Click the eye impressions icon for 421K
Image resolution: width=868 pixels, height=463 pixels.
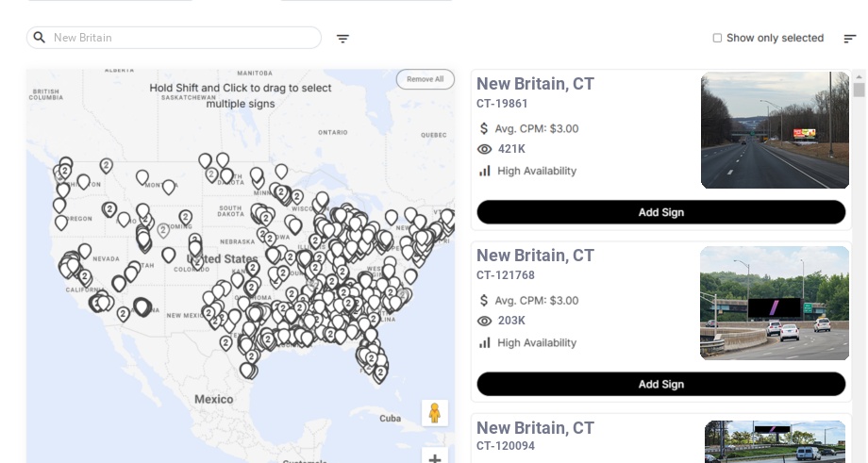pyautogui.click(x=485, y=149)
